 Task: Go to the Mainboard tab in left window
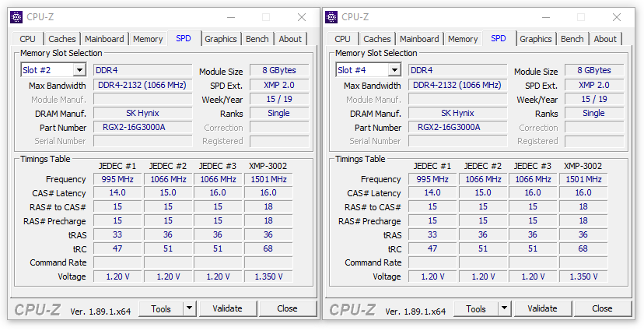[104, 39]
